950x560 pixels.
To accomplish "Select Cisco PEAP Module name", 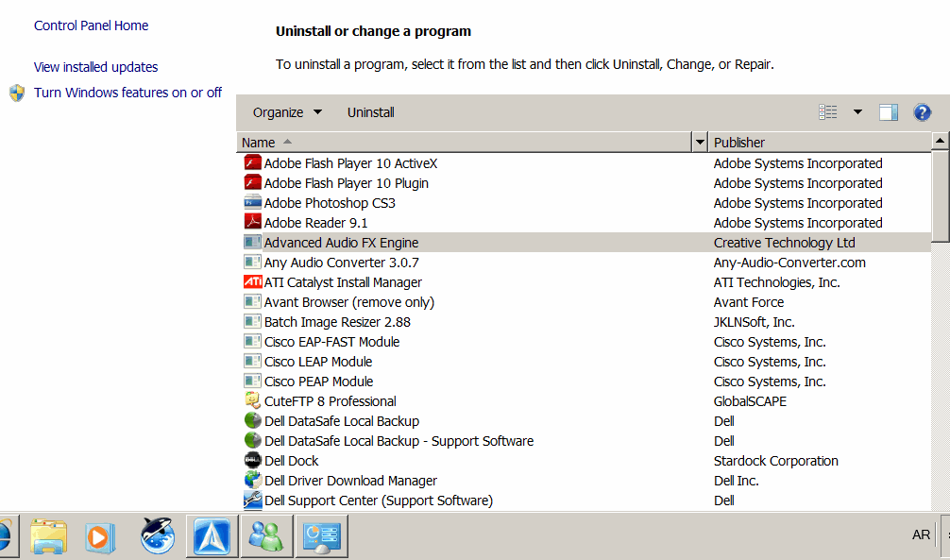I will pos(318,382).
